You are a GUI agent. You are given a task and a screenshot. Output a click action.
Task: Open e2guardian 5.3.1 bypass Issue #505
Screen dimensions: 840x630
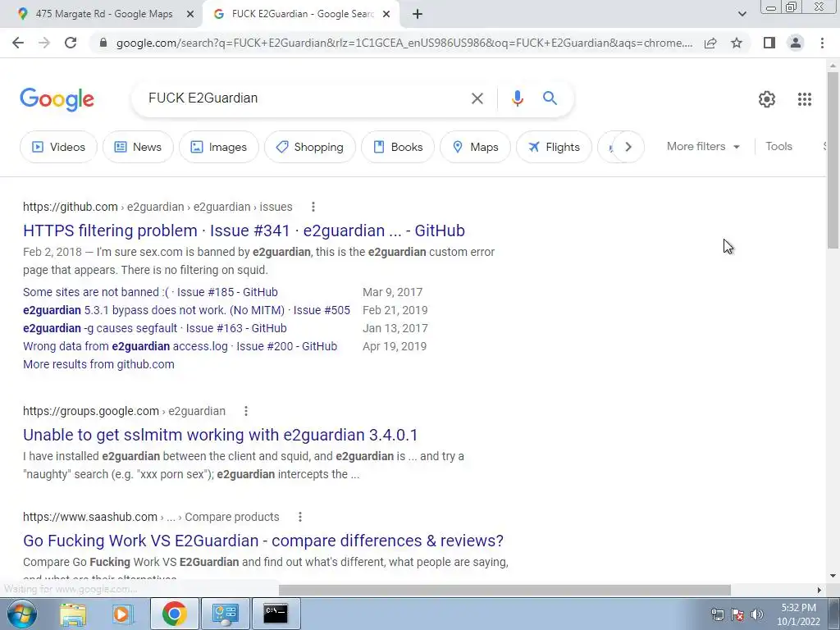[x=186, y=310]
